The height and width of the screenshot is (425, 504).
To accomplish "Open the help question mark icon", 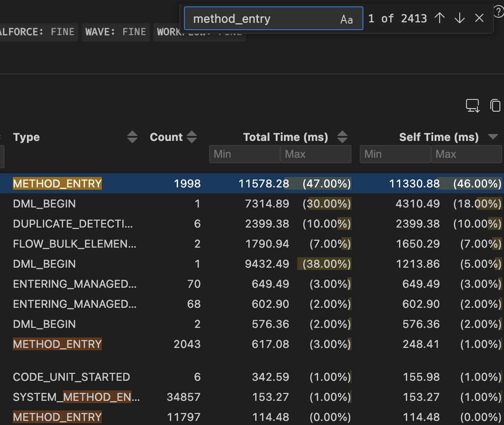I will (x=499, y=12).
